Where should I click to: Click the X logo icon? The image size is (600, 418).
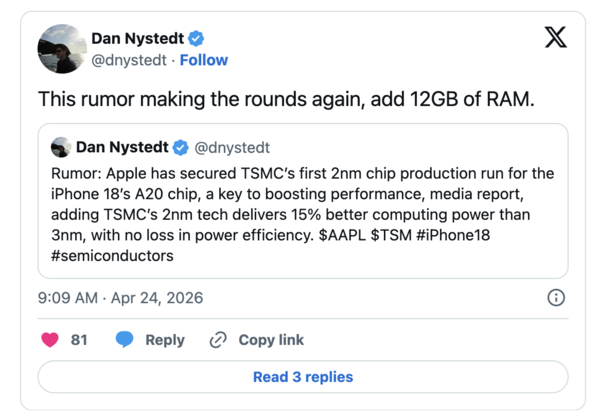(555, 38)
